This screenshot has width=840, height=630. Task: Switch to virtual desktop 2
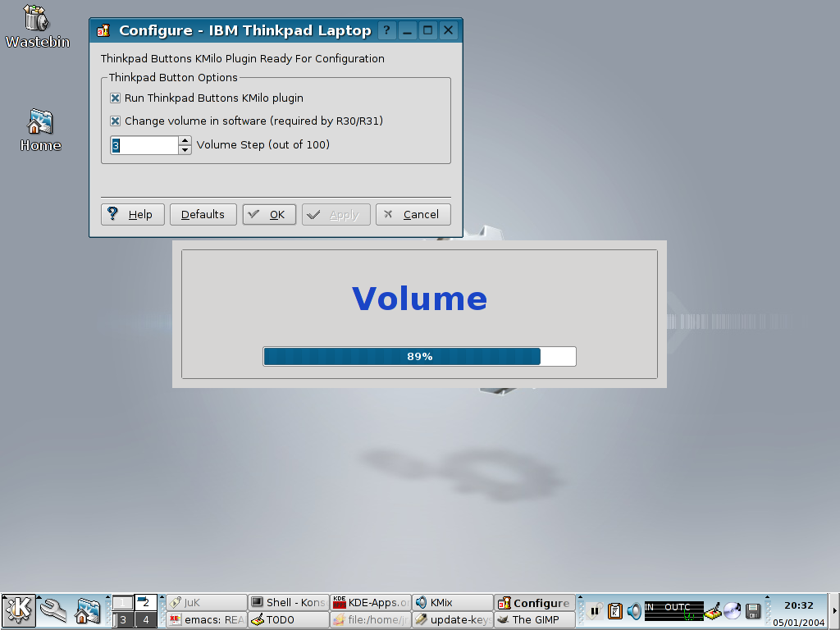145,603
